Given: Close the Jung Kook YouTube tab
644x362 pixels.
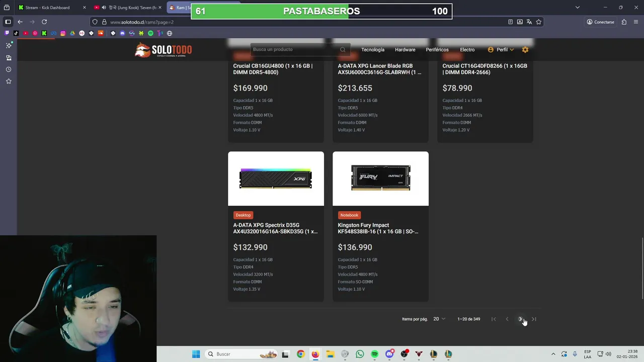Looking at the screenshot, I should tap(160, 8).
